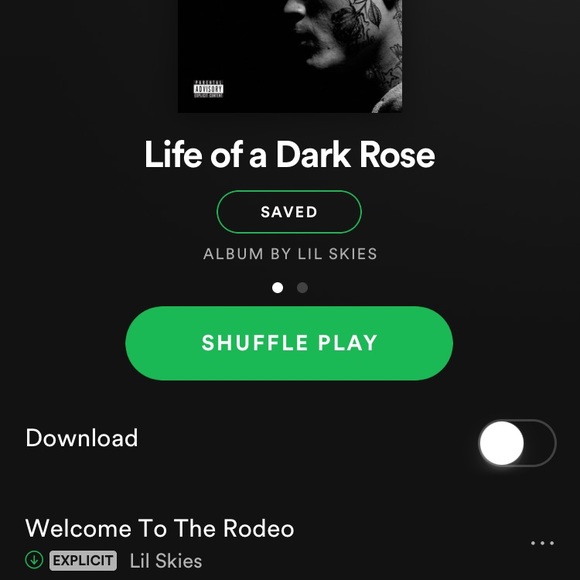This screenshot has height=580, width=580.
Task: Open more options for Welcome To The Rodeo
Action: coord(542,543)
